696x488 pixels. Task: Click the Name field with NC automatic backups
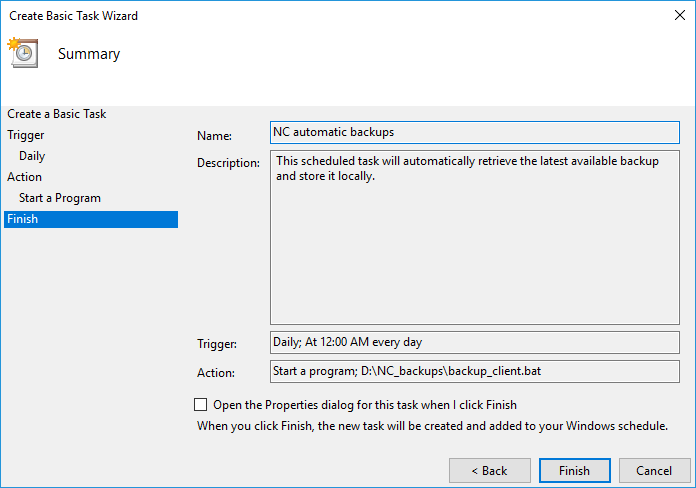475,132
